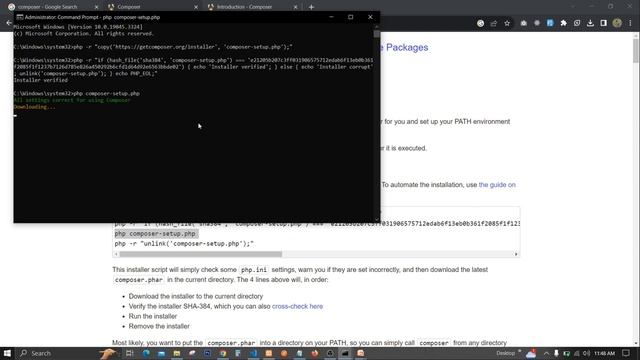Viewport: 640px width, 360px height.
Task: Maximize the Command Prompt window
Action: (x=351, y=17)
